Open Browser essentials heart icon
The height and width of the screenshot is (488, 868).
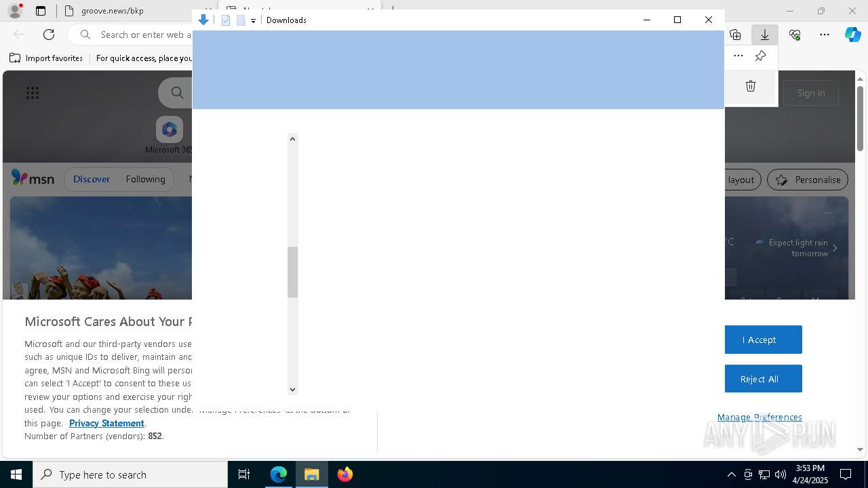point(795,35)
